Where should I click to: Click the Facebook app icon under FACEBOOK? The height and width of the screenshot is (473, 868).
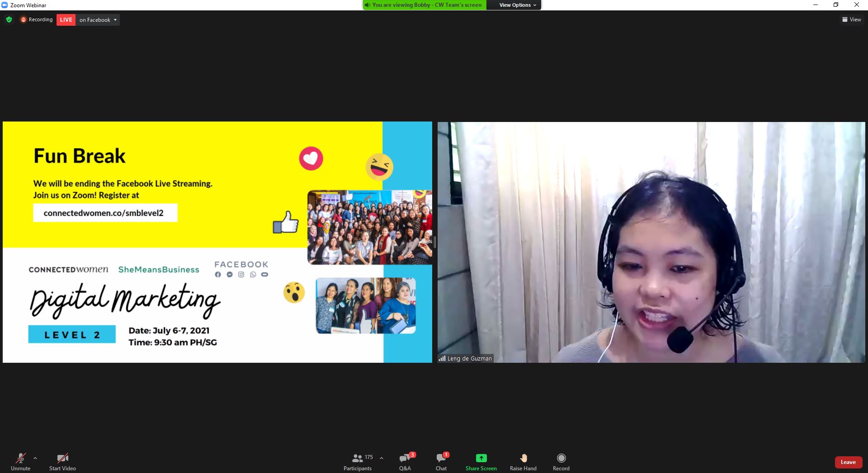pos(218,274)
